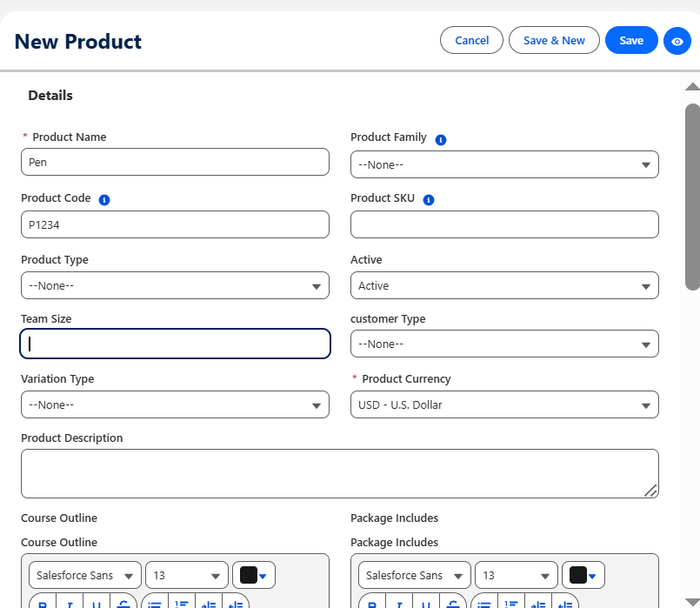
Task: Click the scrollbar down arrow
Action: pos(692,601)
